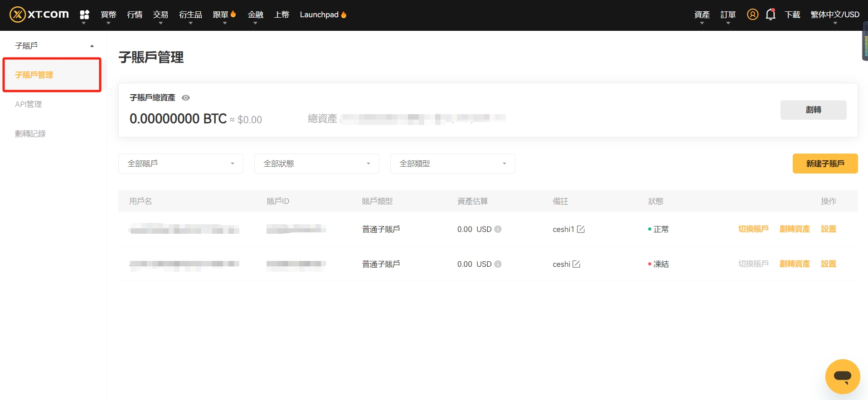868x400 pixels.
Task: Click the info icon in the frozen row's 0.00 USD
Action: [x=498, y=264]
